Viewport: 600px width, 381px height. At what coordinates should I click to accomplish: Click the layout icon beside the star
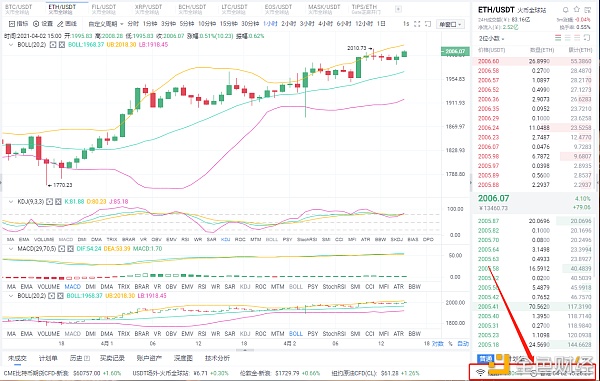coord(587,10)
